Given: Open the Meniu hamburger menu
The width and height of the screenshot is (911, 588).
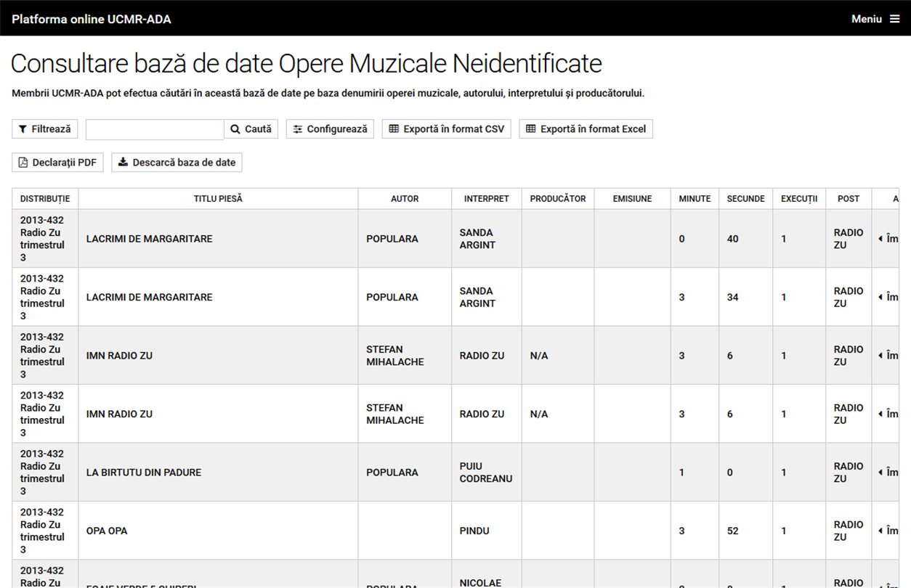Looking at the screenshot, I should pos(875,19).
